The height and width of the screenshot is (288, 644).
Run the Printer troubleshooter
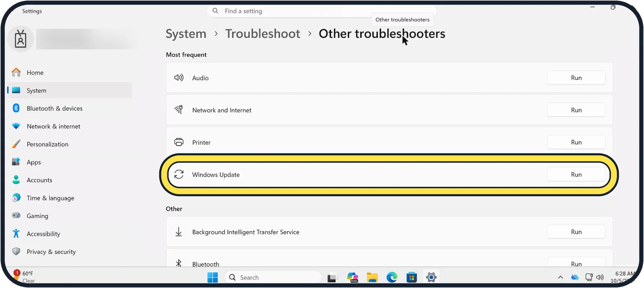coord(576,142)
